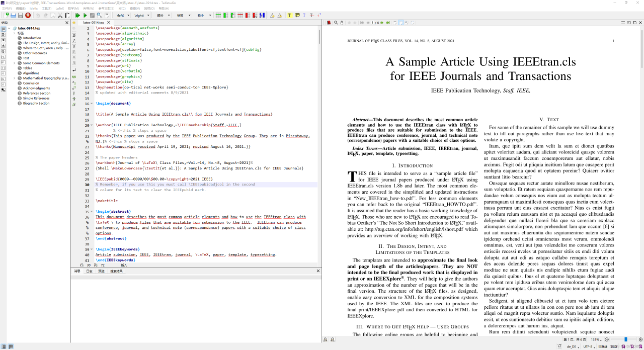
Task: Click the PDF page number field
Action: point(372,23)
